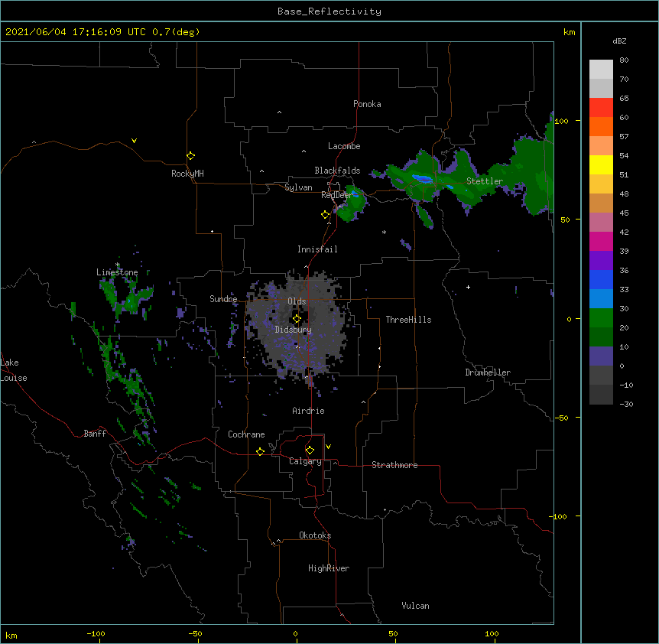This screenshot has height=644, width=659.
Task: Click the Drumheller label
Action: [488, 372]
